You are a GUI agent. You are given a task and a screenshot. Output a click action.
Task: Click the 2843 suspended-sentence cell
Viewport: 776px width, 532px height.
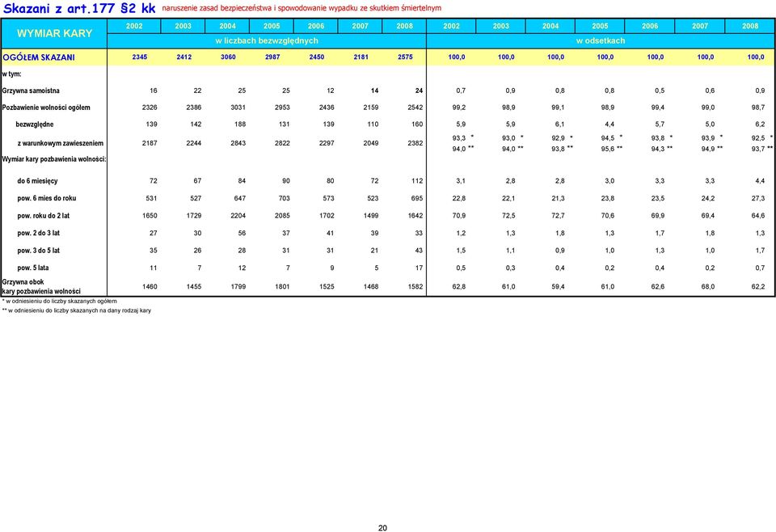(238, 143)
